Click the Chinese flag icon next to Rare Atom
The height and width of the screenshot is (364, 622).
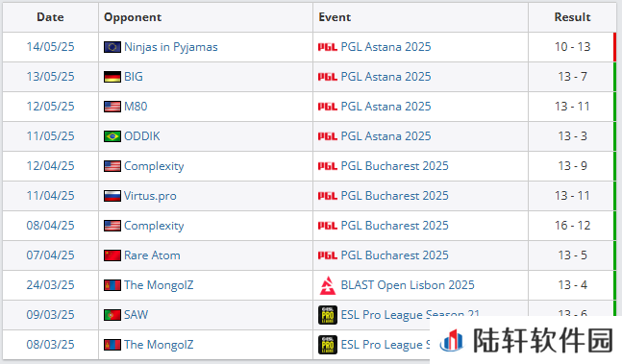[112, 255]
